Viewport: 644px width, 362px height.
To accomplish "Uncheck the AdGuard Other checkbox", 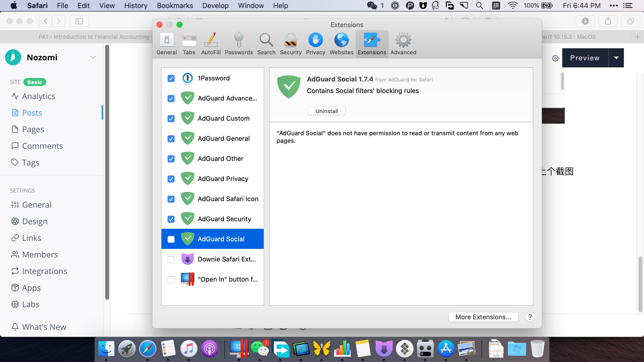I will point(171,159).
